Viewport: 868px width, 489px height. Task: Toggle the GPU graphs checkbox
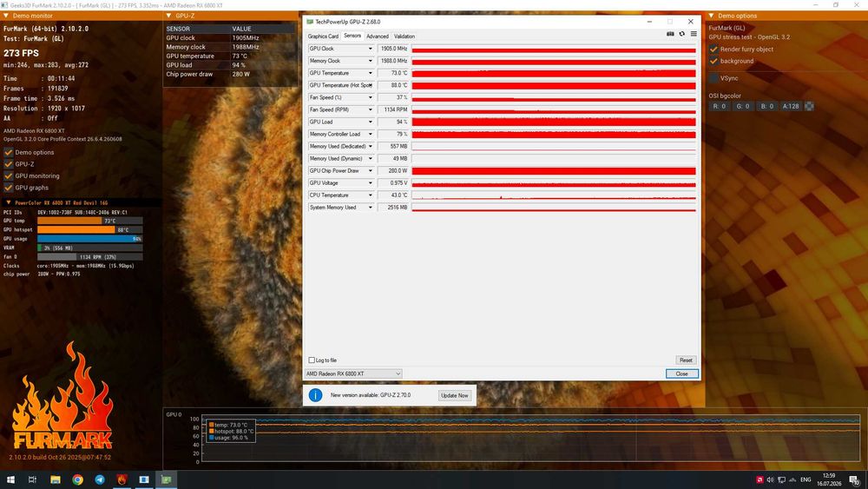point(9,188)
